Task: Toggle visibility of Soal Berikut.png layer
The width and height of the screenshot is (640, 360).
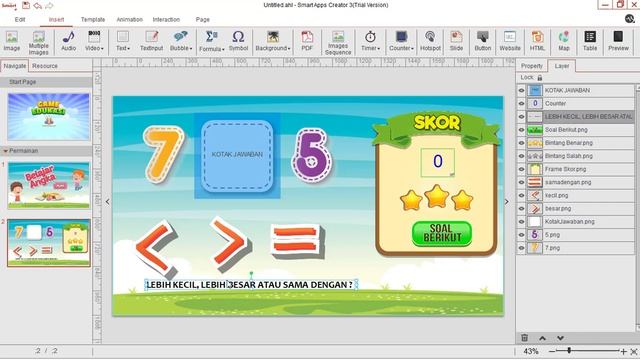Action: 521,130
